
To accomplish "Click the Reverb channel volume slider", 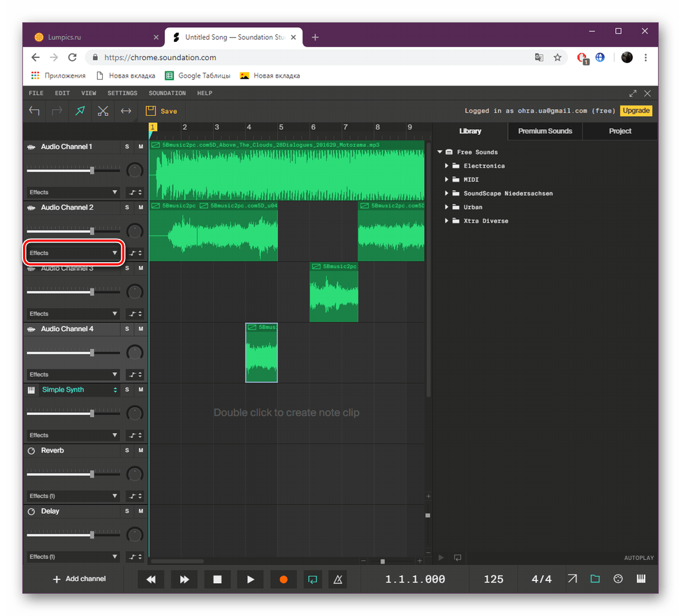I will (x=91, y=474).
